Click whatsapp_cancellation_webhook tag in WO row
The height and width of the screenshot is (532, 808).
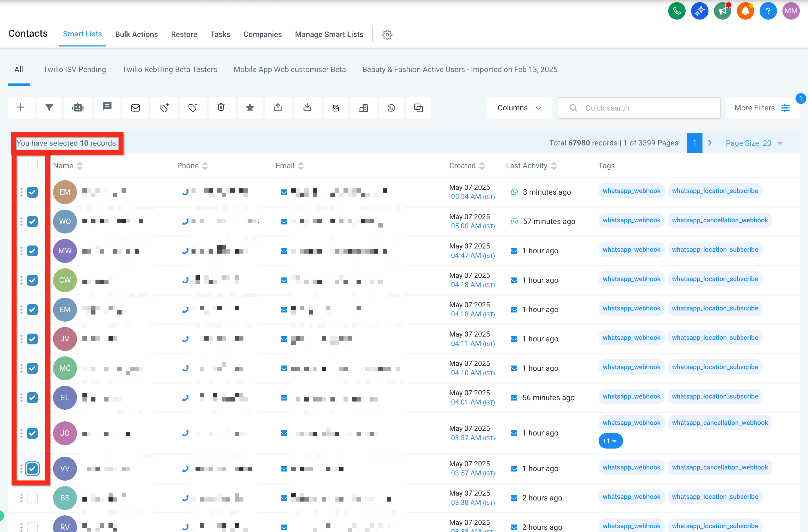click(x=719, y=220)
